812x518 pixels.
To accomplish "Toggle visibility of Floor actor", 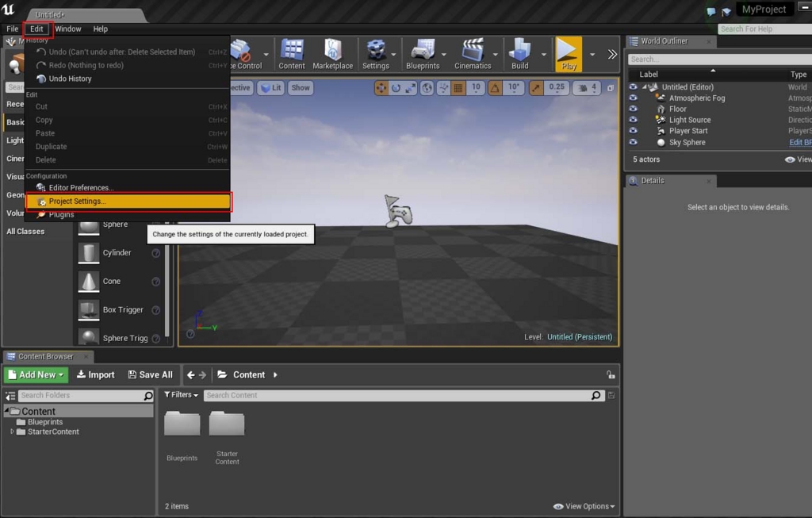I will (x=633, y=109).
